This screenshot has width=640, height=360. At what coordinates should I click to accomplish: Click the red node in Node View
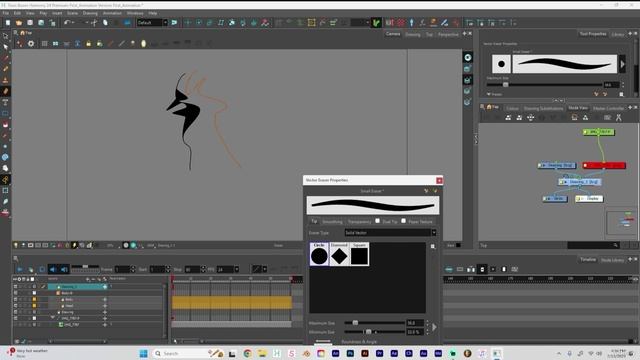click(604, 165)
